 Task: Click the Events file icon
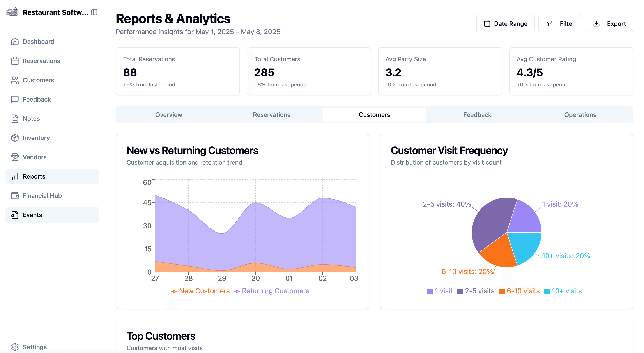click(x=15, y=215)
